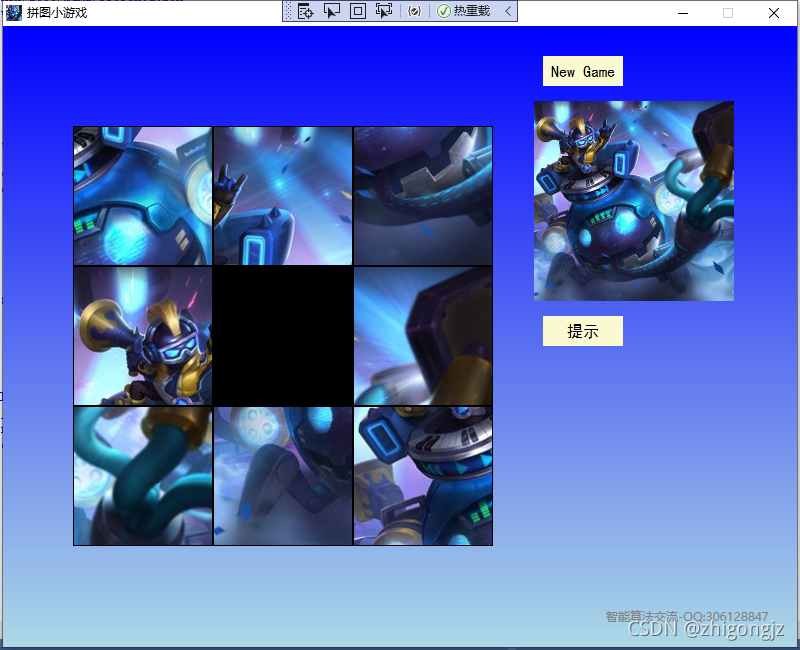
Task: Click the tile with the dark octagonal frame
Action: click(x=423, y=336)
